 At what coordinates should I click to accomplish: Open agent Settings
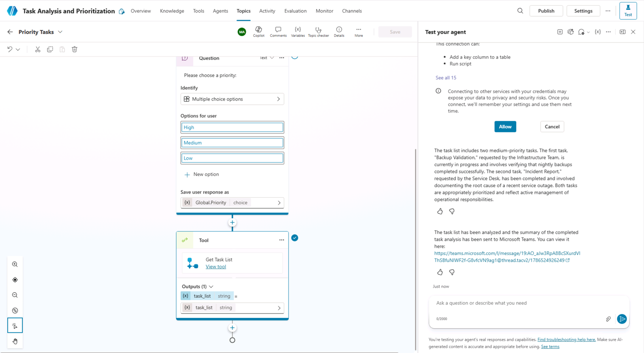583,11
